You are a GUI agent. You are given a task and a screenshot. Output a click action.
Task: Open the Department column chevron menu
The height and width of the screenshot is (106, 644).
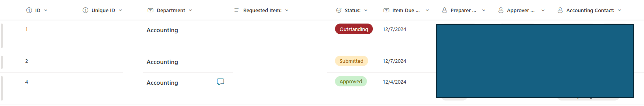190,10
